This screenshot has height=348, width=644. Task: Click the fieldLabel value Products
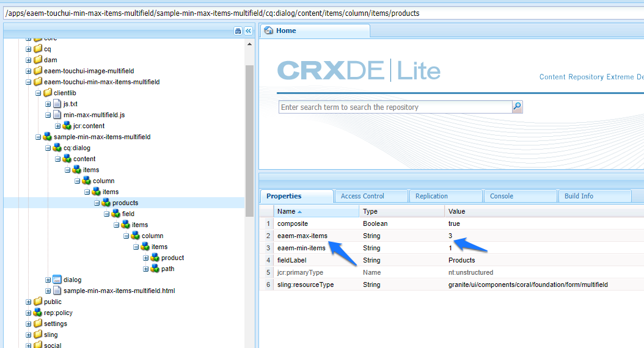tap(462, 260)
